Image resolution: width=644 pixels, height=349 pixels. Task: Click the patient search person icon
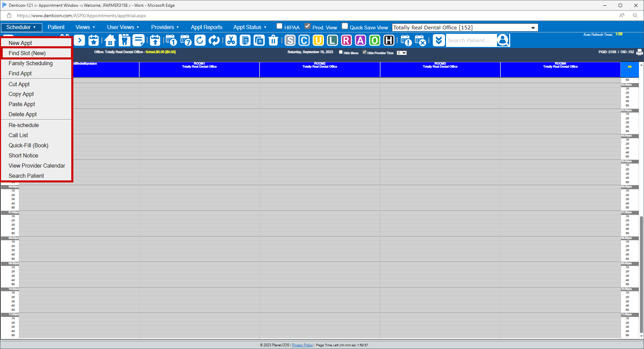coord(503,41)
